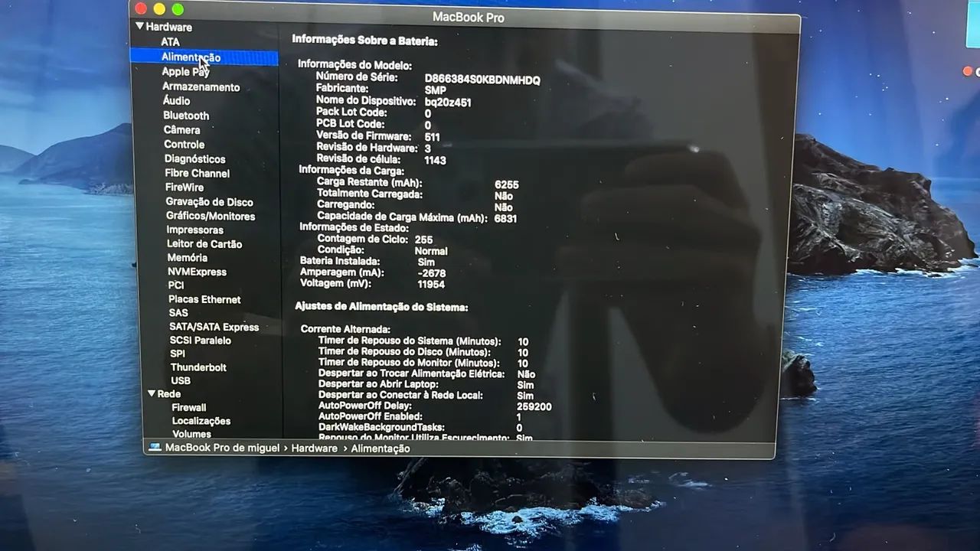The width and height of the screenshot is (980, 551).
Task: Click the Hardware section label
Action: coord(168,27)
